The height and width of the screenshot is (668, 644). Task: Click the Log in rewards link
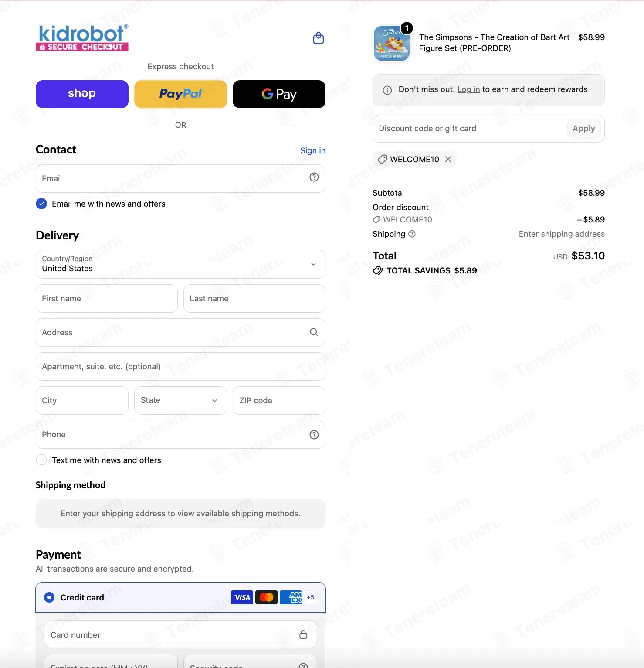click(468, 89)
